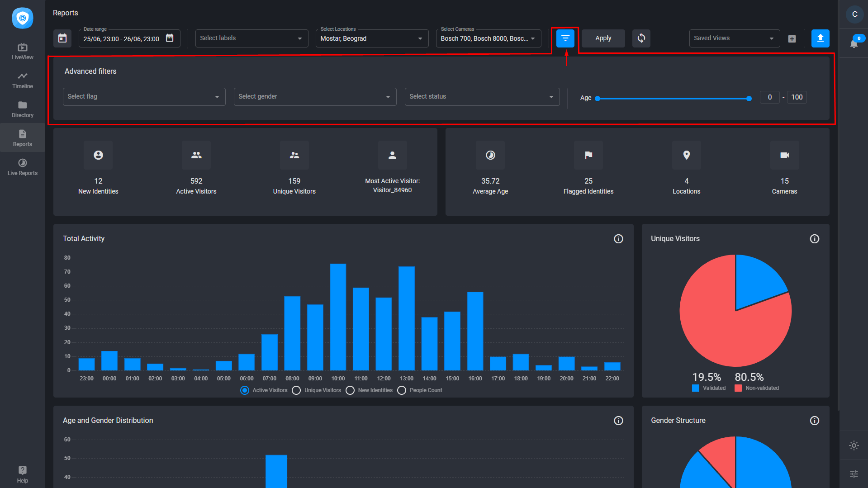Open the Directory sidebar section
Screen dimensions: 868x488
click(23, 109)
